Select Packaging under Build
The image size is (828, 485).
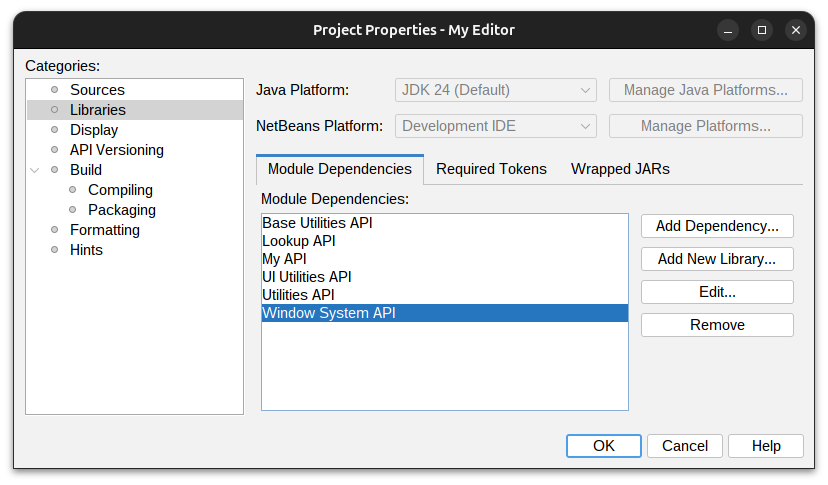122,210
